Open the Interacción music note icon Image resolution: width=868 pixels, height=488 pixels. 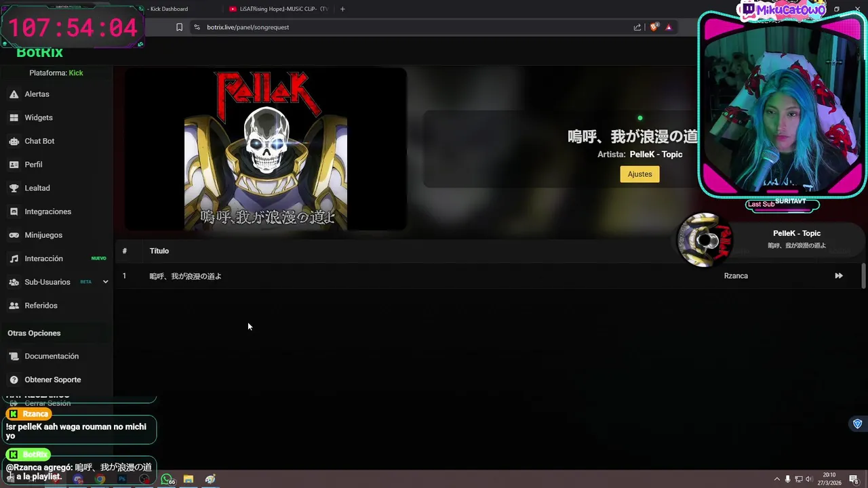click(x=14, y=259)
